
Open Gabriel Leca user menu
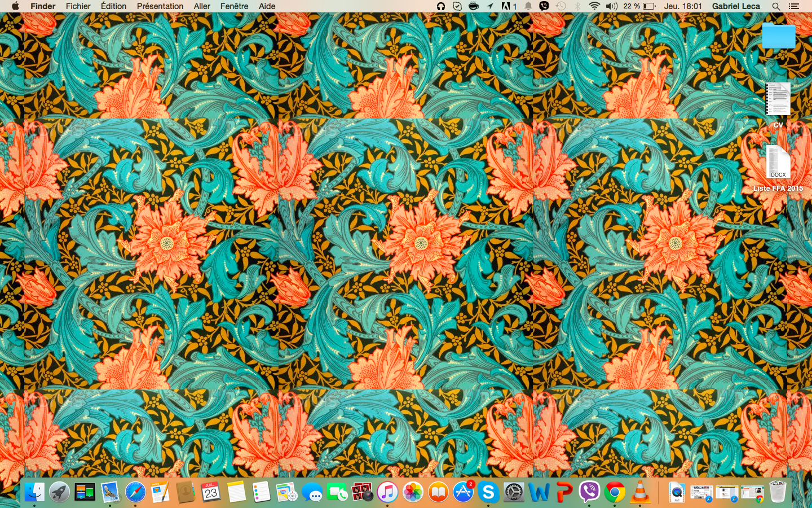tap(736, 6)
